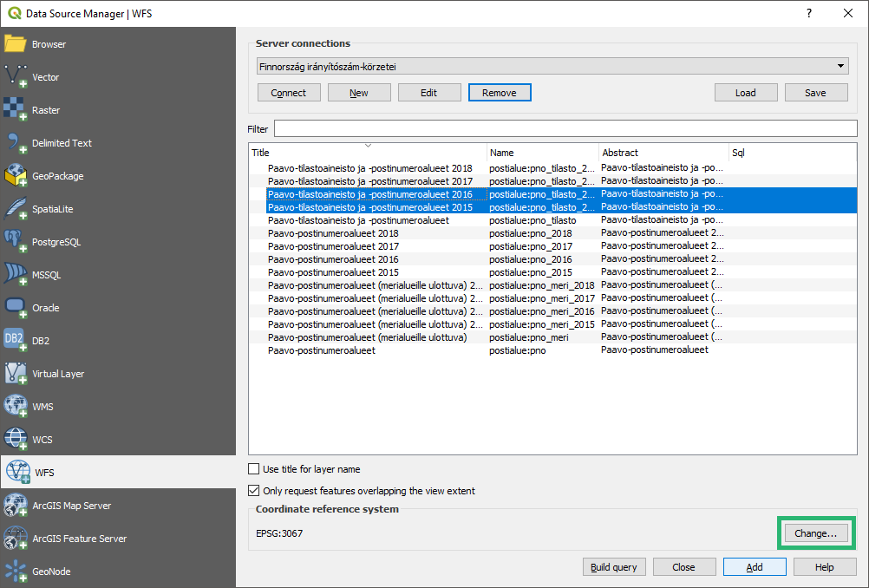Image resolution: width=869 pixels, height=588 pixels.
Task: Select row Paavo-postinumeroalueet 2015
Action: 552,272
